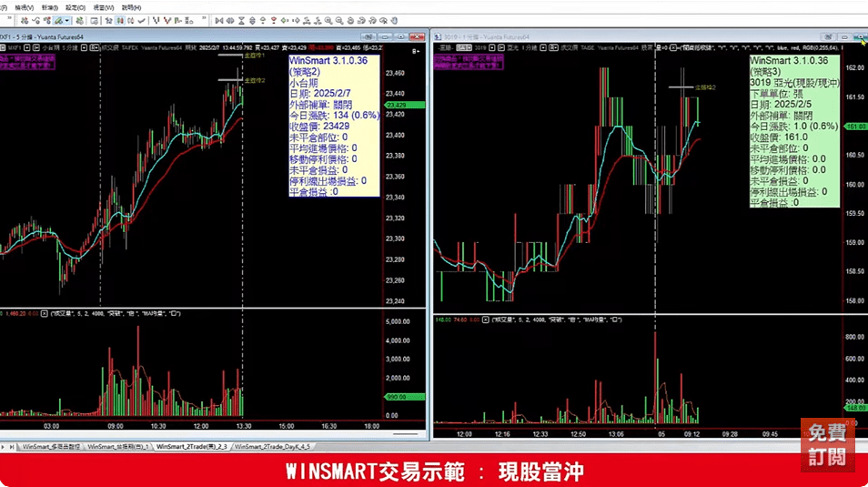Image resolution: width=868 pixels, height=487 pixels.
Task: Click the highlighted green drawing tool icon
Action: coord(58,21)
